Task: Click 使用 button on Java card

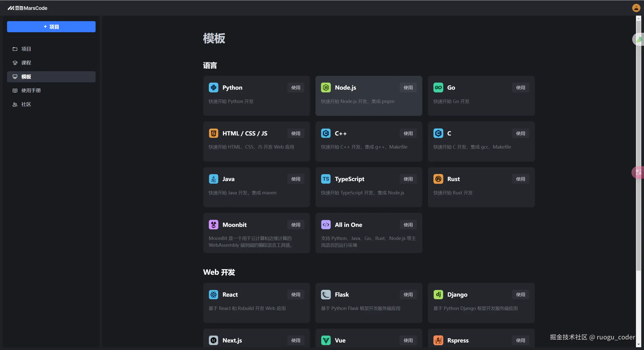Action: (x=296, y=179)
